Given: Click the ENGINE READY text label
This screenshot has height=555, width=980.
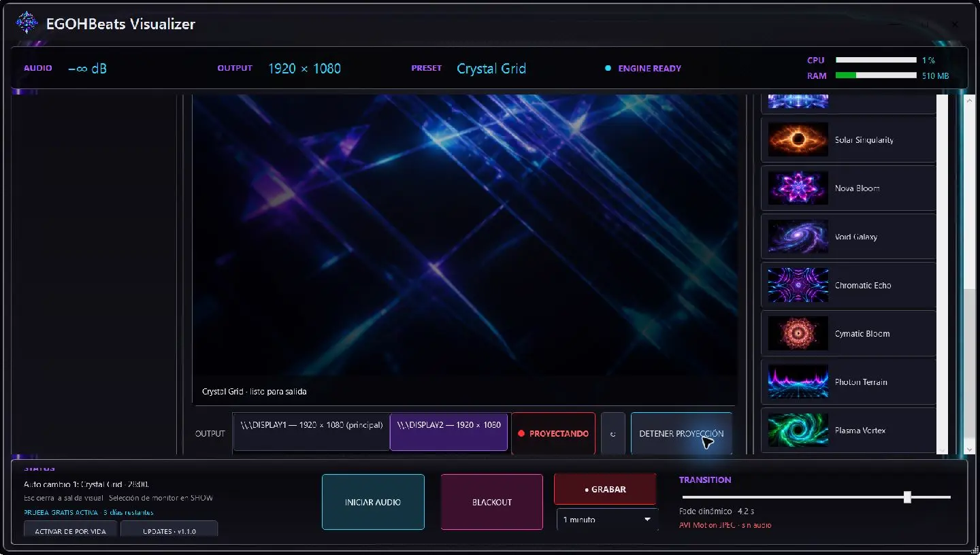Looking at the screenshot, I should tap(649, 68).
